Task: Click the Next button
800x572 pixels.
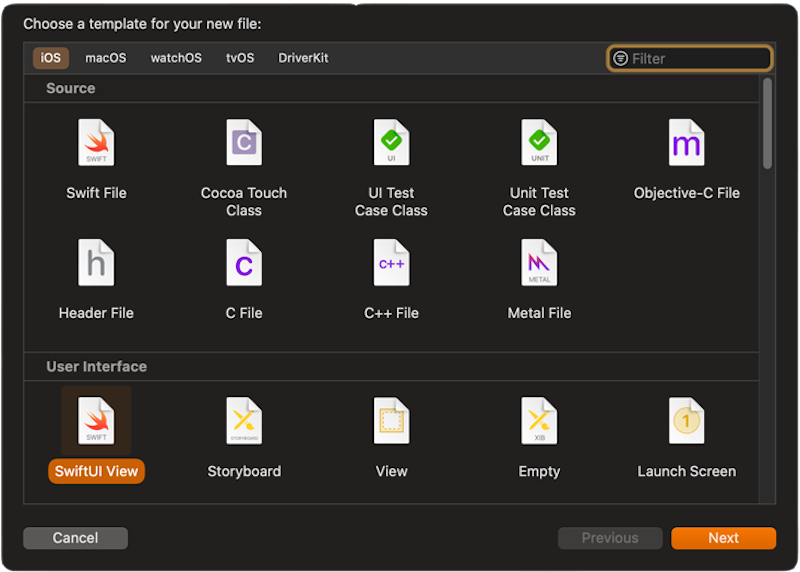Action: (x=723, y=538)
